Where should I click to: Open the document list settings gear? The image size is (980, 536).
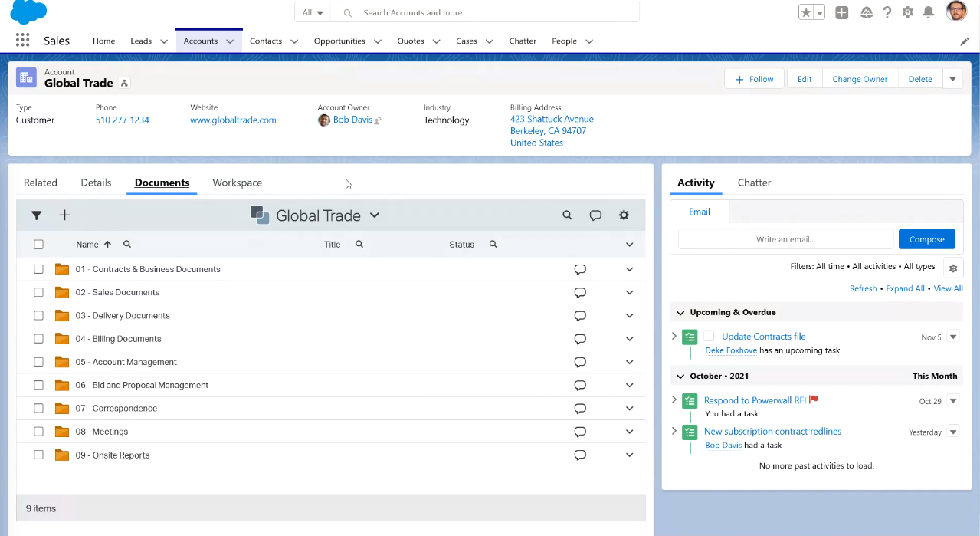[x=624, y=215]
